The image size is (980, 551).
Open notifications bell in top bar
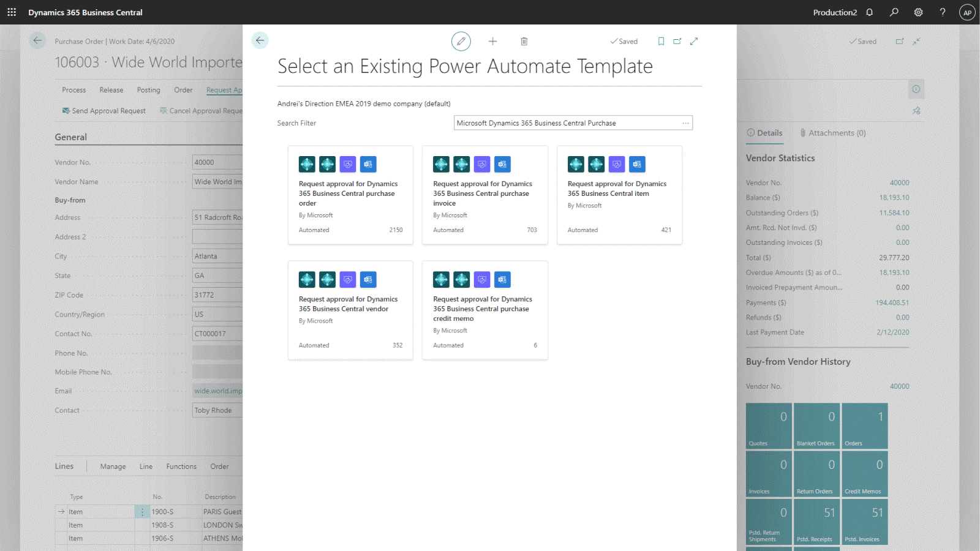869,12
